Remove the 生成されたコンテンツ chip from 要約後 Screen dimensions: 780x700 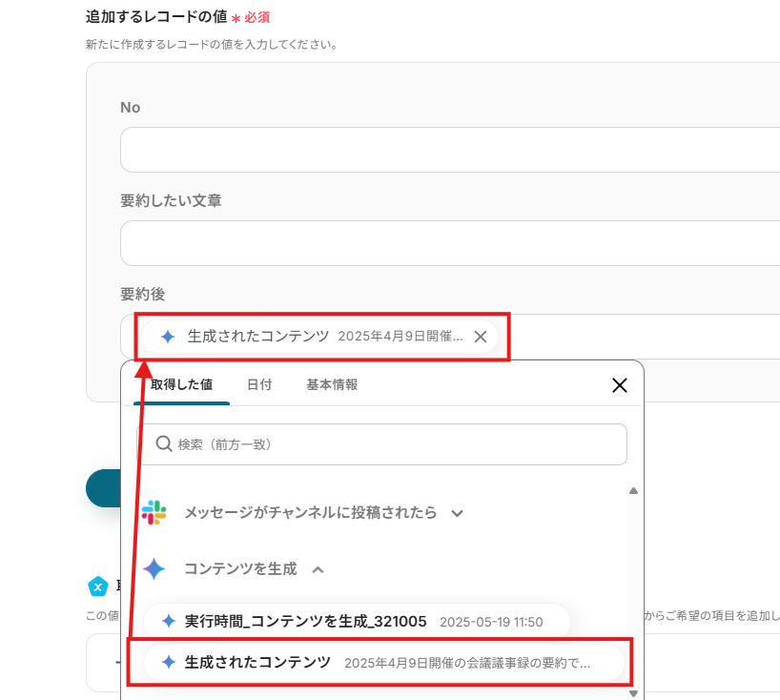481,337
